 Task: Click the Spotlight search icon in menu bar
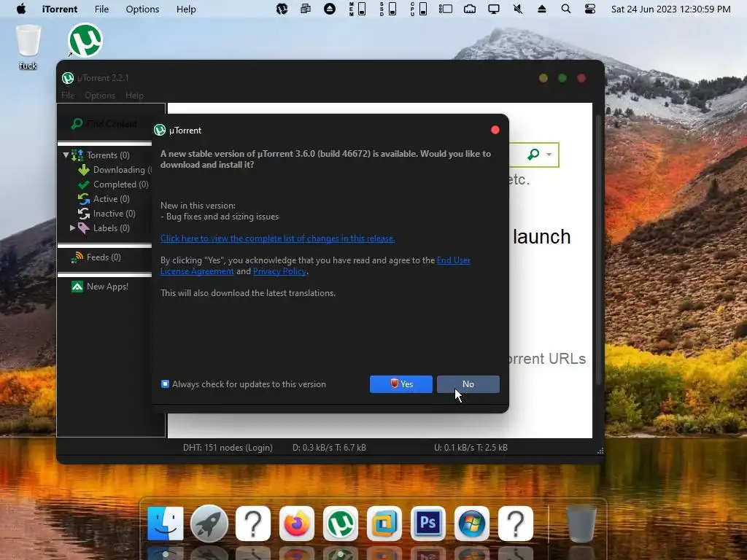pos(565,9)
